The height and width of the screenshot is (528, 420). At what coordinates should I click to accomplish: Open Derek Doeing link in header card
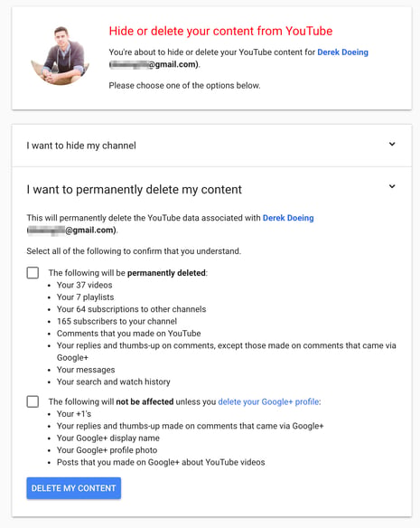click(x=342, y=52)
